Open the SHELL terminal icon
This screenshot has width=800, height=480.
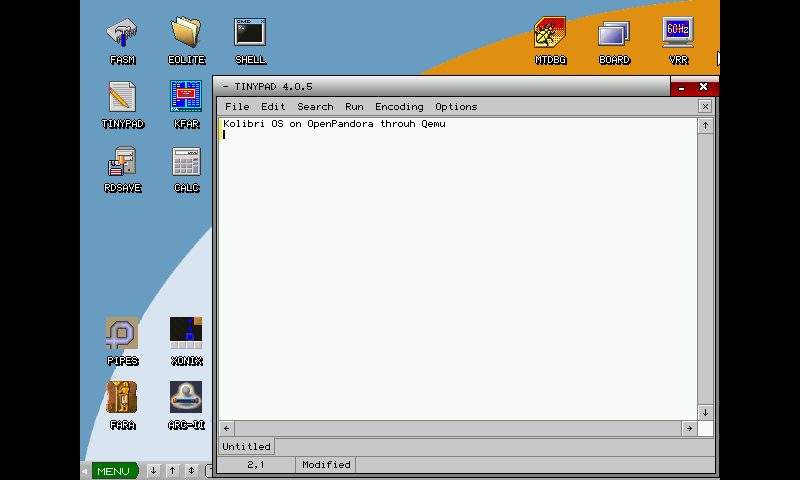250,33
